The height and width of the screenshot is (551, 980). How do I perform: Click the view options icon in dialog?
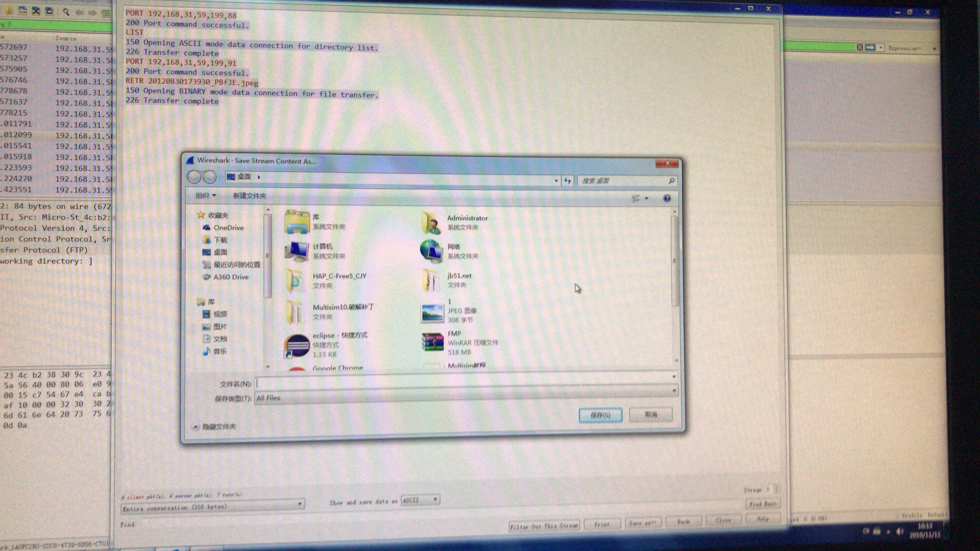(636, 198)
